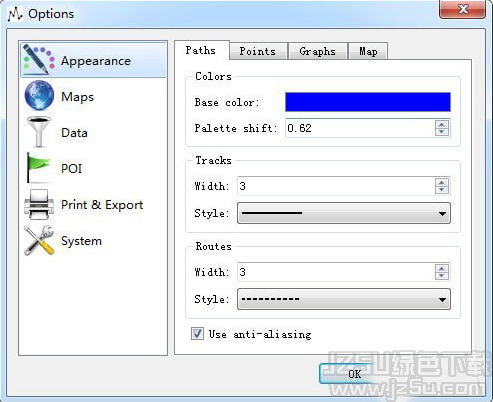Pick the blue Base color swatch
The width and height of the screenshot is (493, 402).
pyautogui.click(x=368, y=102)
